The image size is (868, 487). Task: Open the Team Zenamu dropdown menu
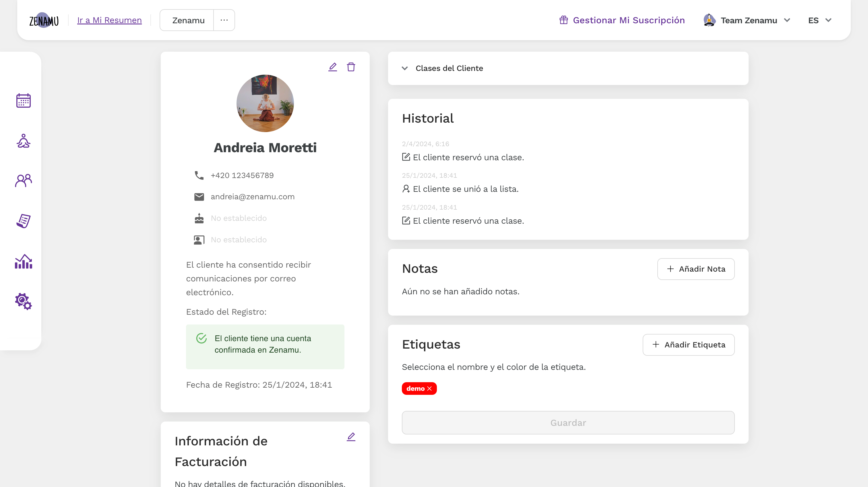(x=748, y=20)
